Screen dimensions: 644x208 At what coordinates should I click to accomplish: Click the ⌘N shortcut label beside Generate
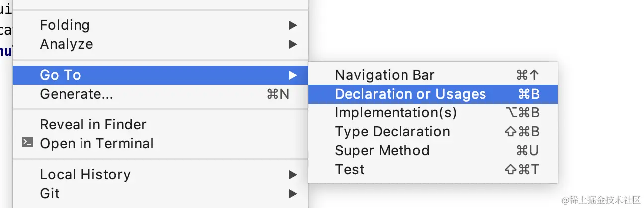[x=278, y=94]
